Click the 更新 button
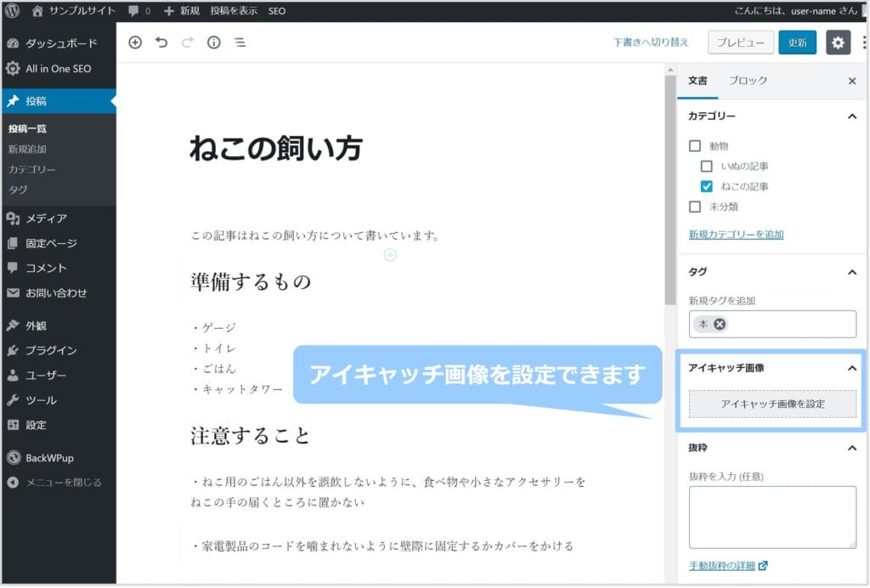Viewport: 870px width, 588px height. click(797, 42)
